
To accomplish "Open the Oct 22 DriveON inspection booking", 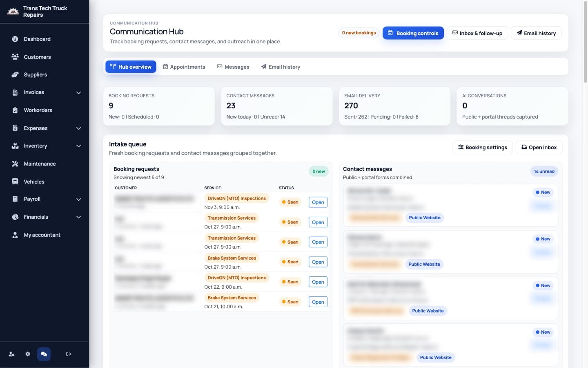I will point(318,282).
